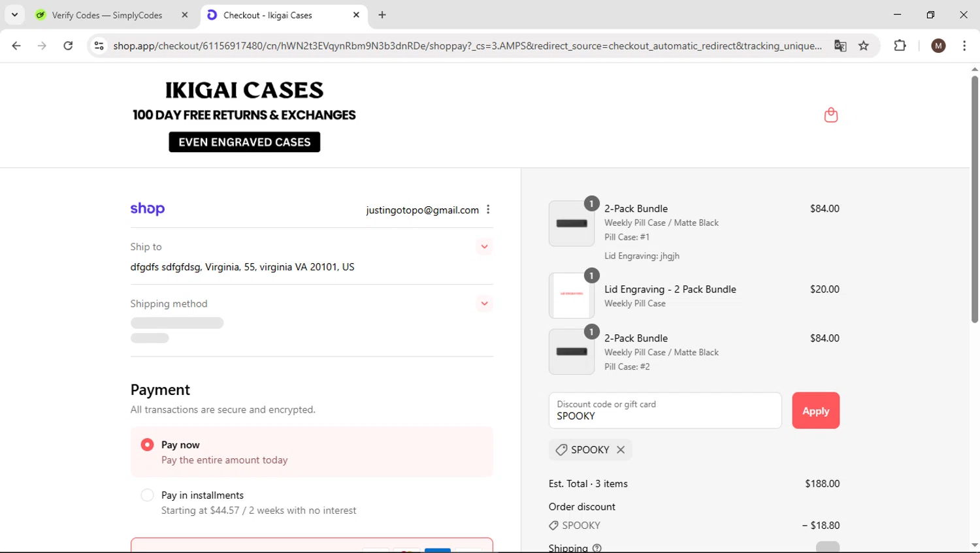Close the Checkout Ikigai Cases tab
The height and width of the screenshot is (553, 980).
356,15
